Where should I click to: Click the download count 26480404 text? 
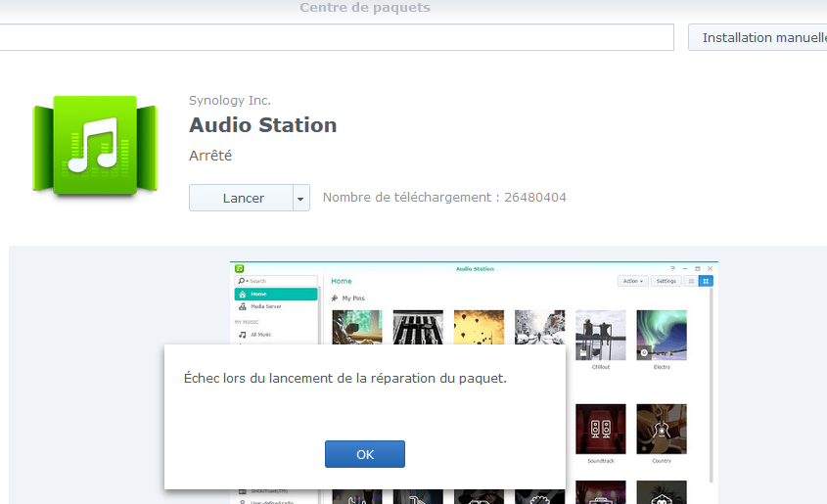(535, 197)
